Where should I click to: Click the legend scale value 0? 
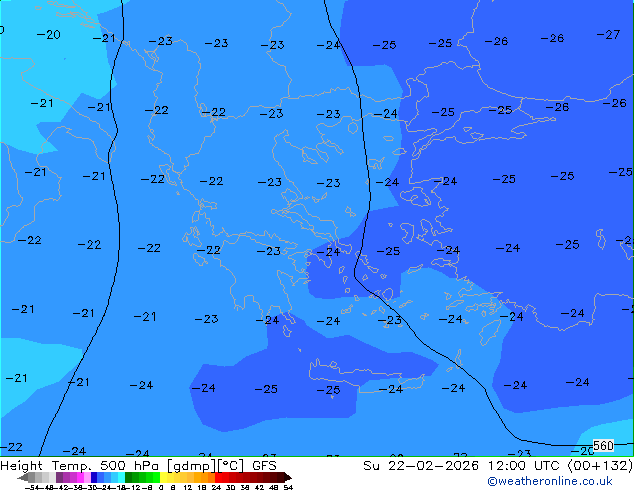pyautogui.click(x=161, y=487)
